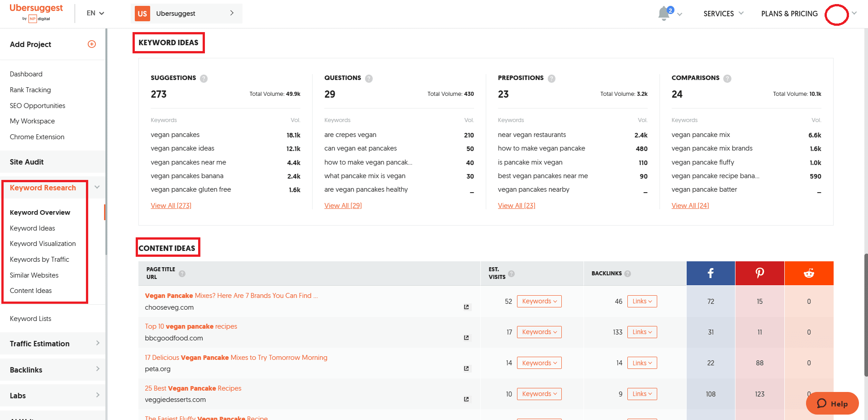This screenshot has width=868, height=420.
Task: Open Keyword Visualization
Action: click(x=43, y=244)
